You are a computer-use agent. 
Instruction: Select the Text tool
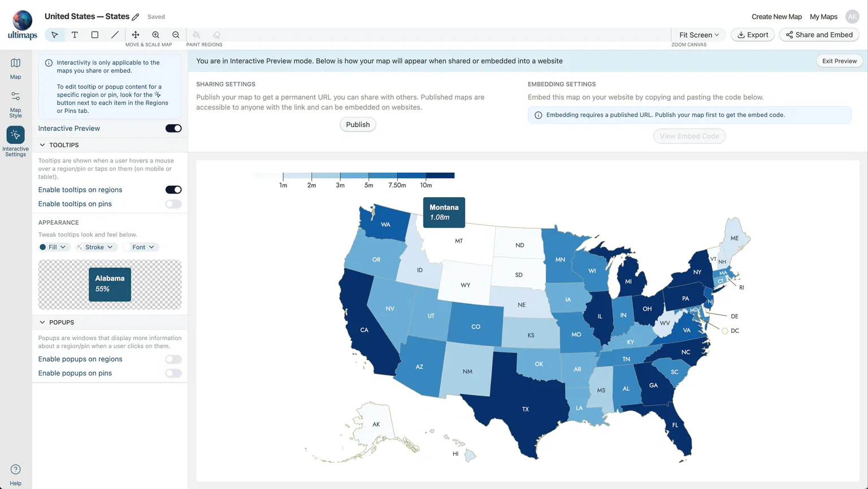75,35
